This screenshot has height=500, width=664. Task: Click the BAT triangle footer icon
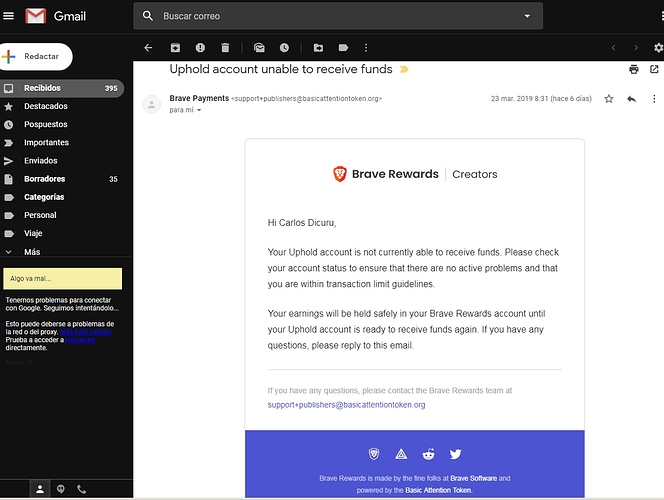pyautogui.click(x=401, y=454)
